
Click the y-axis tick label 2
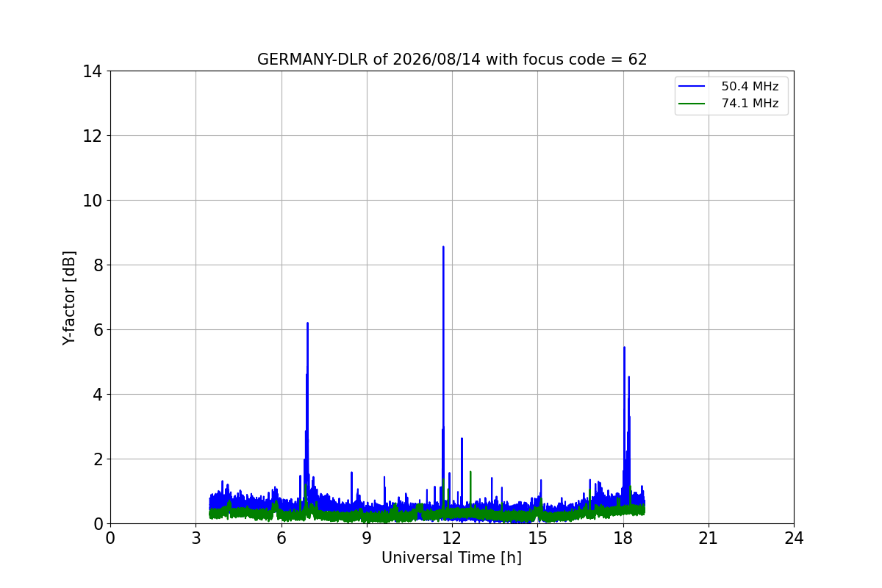point(97,459)
